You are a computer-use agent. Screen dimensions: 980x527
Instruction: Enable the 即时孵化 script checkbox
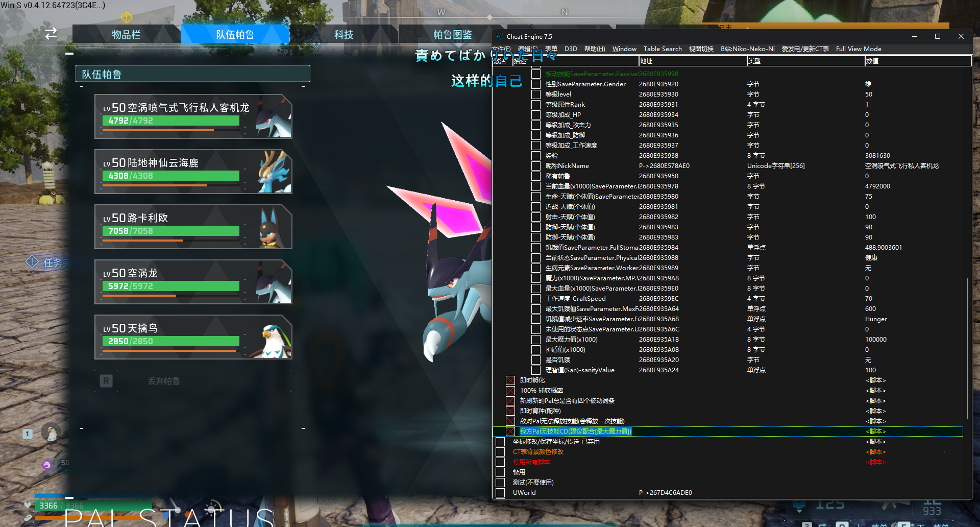coord(510,380)
